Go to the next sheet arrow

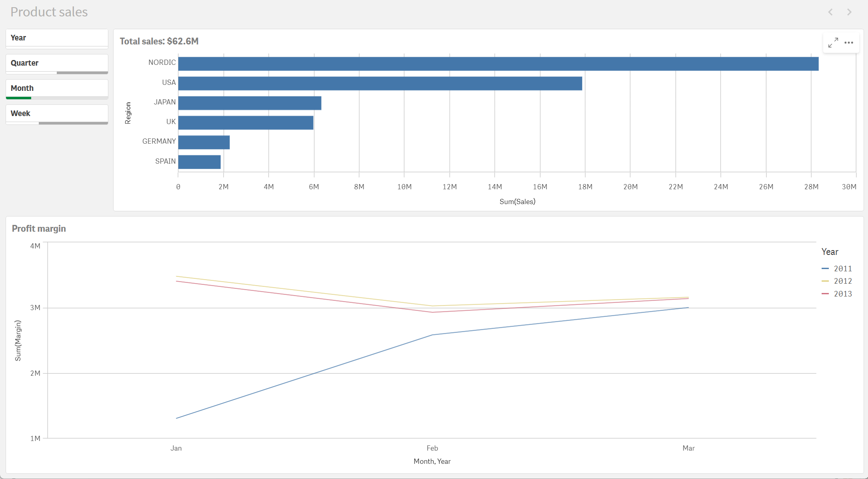849,12
